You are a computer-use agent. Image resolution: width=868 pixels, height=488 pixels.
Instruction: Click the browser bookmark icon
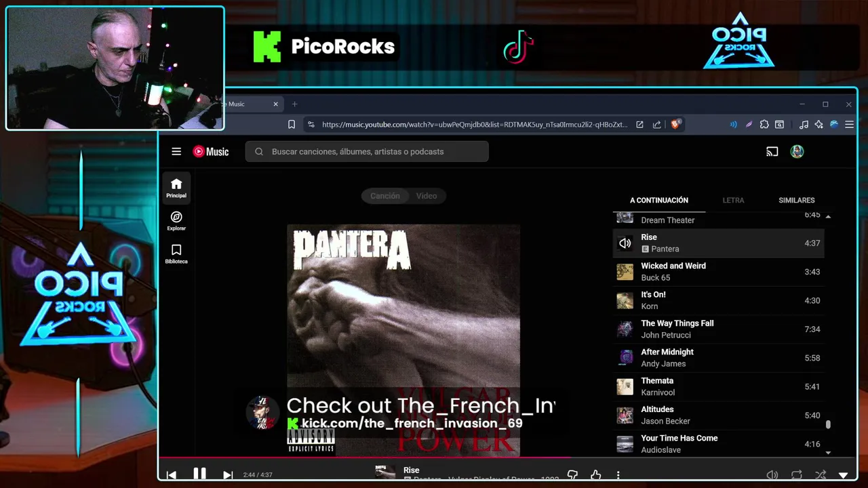point(292,125)
